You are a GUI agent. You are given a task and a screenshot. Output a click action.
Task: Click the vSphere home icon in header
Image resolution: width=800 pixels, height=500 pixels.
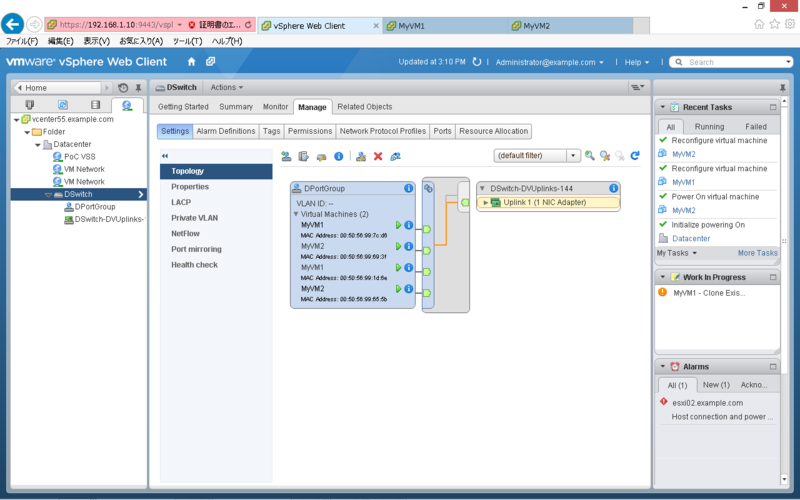point(191,62)
